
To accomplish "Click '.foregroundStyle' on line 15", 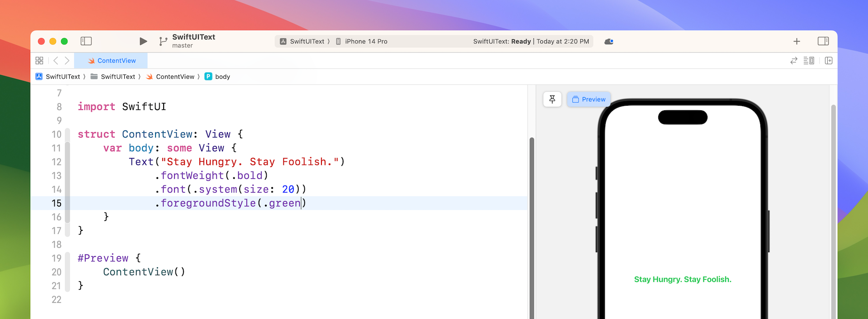I will (205, 203).
